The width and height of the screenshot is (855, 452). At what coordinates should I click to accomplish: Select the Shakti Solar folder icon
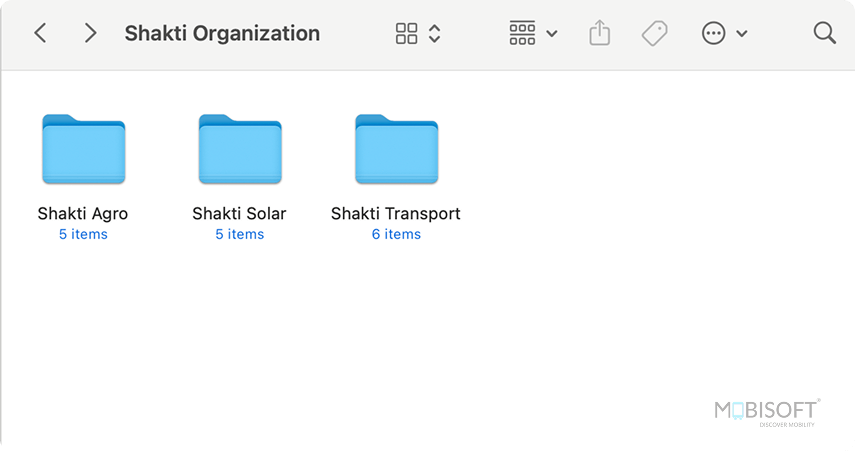point(240,150)
